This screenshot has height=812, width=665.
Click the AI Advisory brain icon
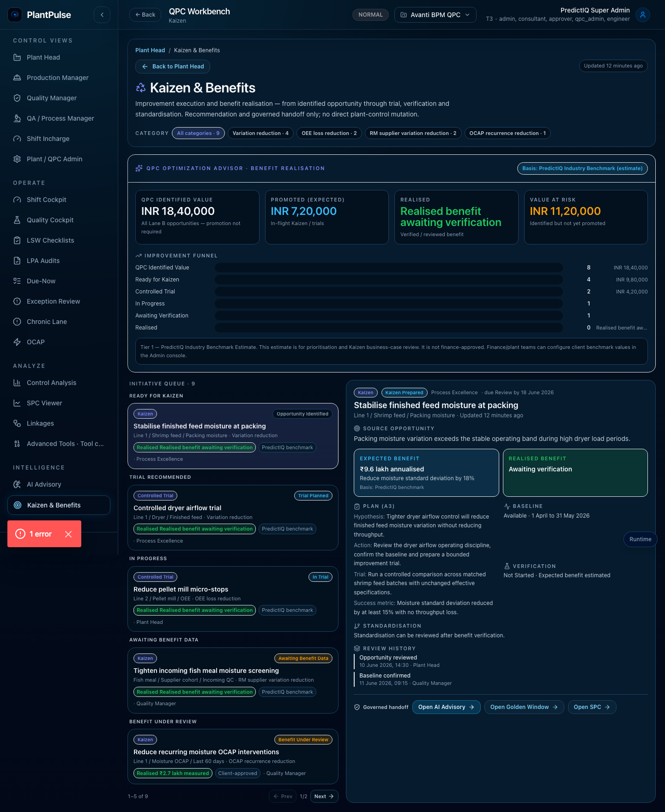[x=17, y=484]
